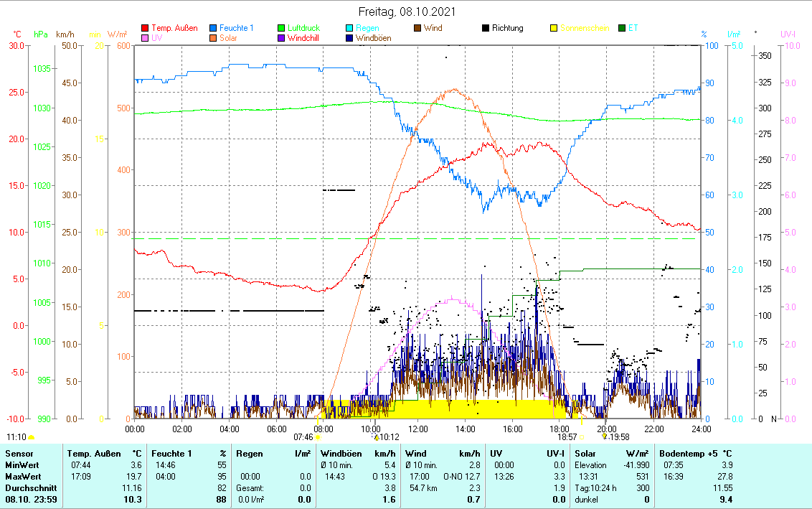This screenshot has width=812, height=509.
Task: Click the dark green ET legend square
Action: coord(622,28)
